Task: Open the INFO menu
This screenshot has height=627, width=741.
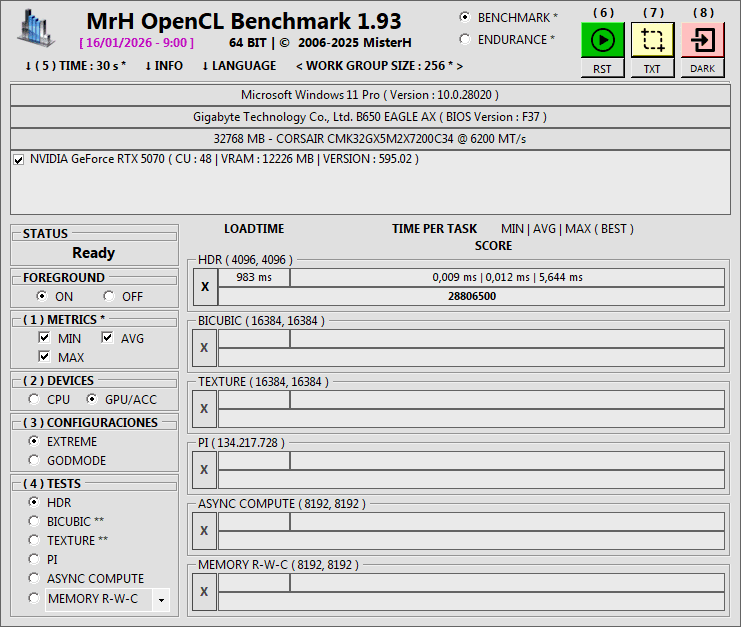Action: pos(164,66)
